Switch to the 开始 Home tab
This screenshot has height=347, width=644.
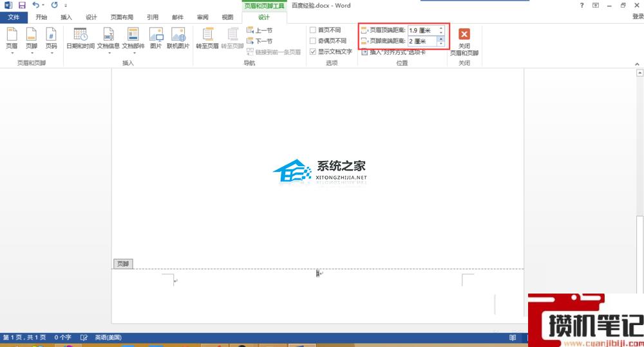tap(41, 17)
